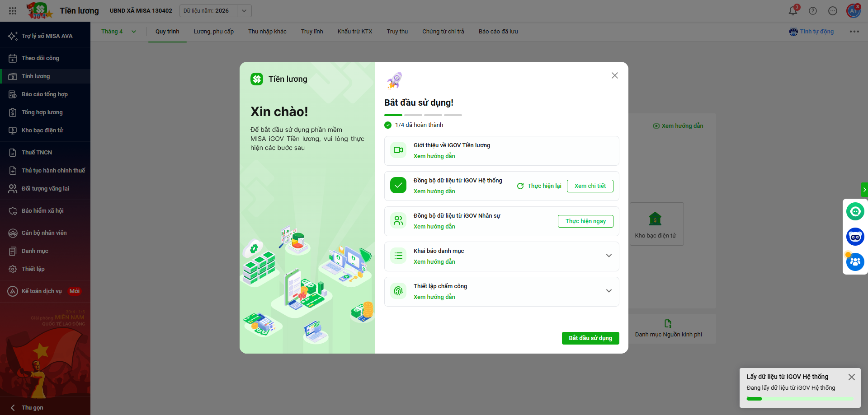The height and width of the screenshot is (415, 868).
Task: Open Xem hướng dẫn under iGOV Hệ thống
Action: coord(434,191)
